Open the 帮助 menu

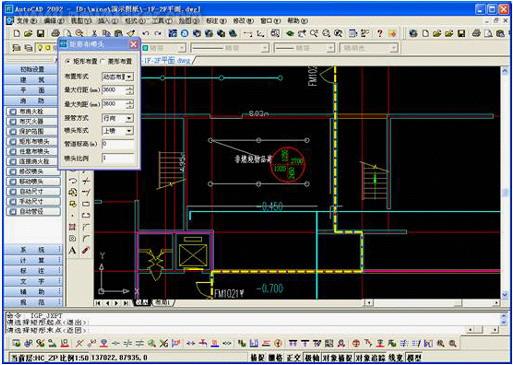click(297, 21)
